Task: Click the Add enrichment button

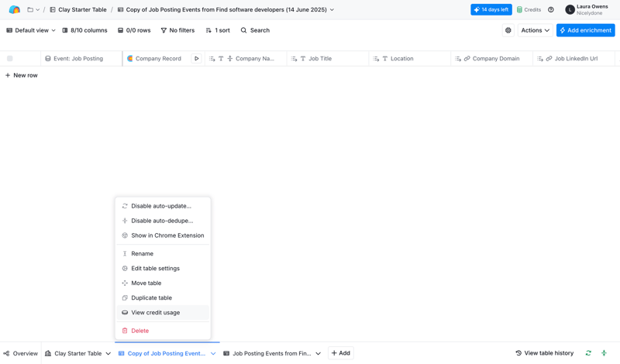Action: (x=586, y=30)
